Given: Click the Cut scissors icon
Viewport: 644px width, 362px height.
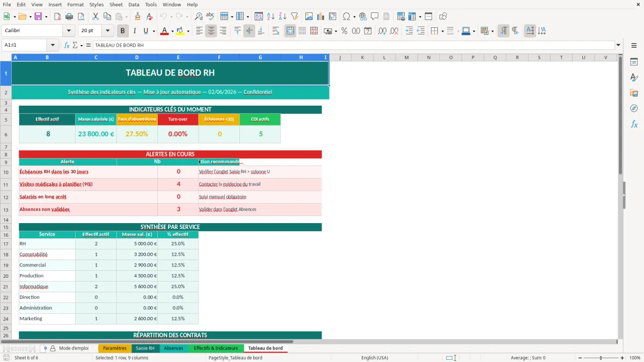Looking at the screenshot, I should (x=95, y=17).
